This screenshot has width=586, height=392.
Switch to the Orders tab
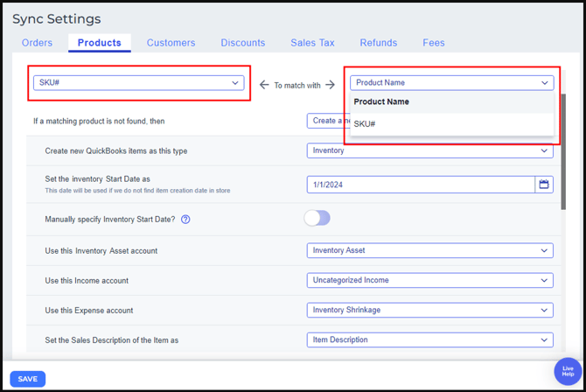[37, 43]
